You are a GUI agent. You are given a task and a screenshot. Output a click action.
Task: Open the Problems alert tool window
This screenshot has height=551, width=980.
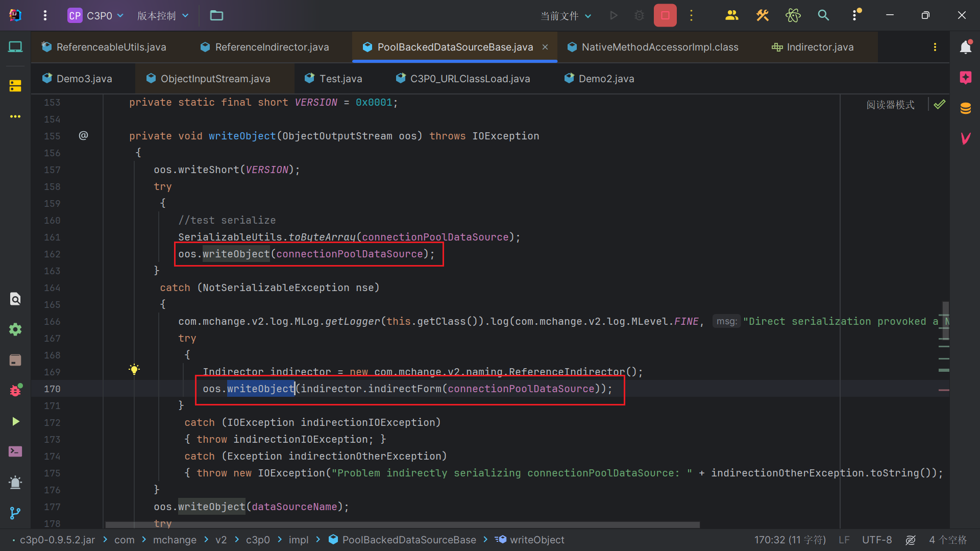click(15, 482)
